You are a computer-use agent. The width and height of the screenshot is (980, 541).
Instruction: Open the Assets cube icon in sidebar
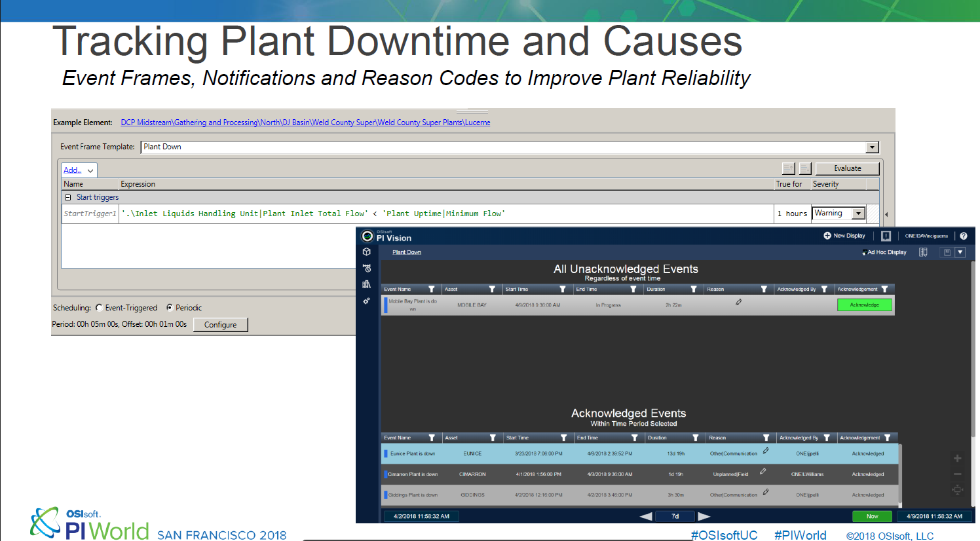coord(367,252)
